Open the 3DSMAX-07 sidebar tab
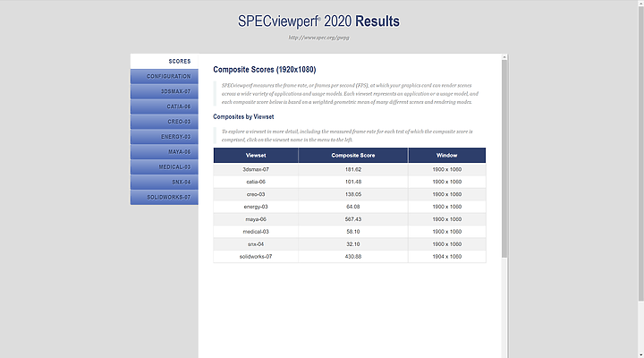644x358 pixels. pyautogui.click(x=165, y=91)
